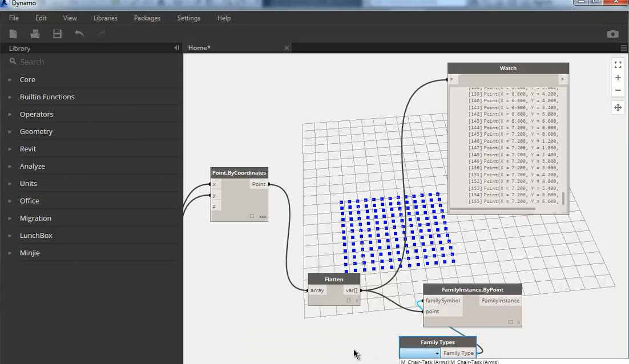Collapse the Library panel
The width and height of the screenshot is (629, 364).
[176, 48]
